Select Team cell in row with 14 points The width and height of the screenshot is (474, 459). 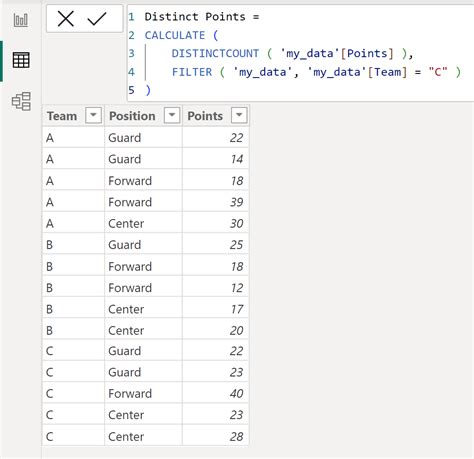(73, 159)
